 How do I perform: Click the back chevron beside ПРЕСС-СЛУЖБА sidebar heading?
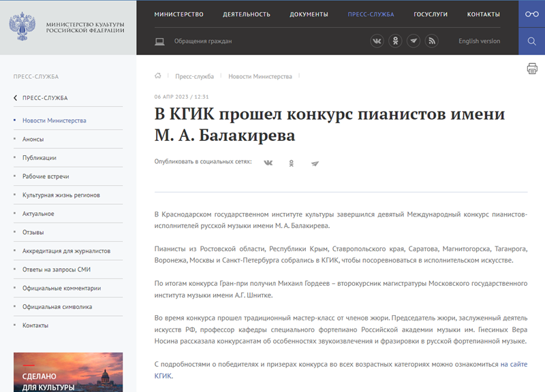click(15, 98)
